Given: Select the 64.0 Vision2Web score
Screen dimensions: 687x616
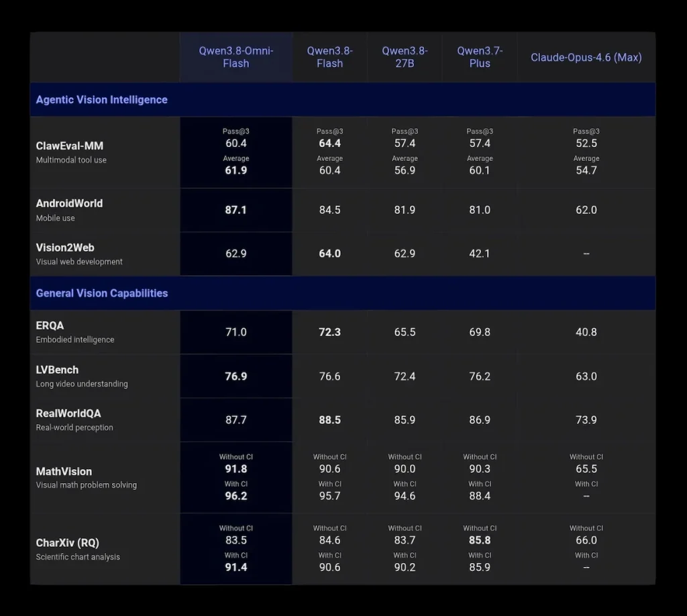Looking at the screenshot, I should coord(329,253).
